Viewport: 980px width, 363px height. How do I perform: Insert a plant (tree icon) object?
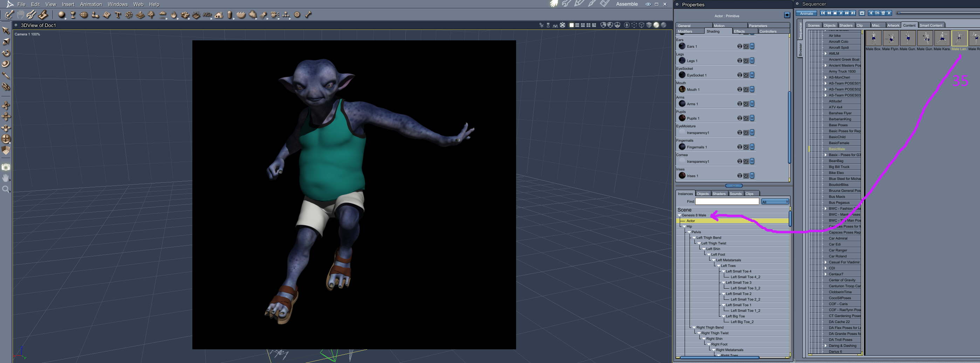point(151,15)
